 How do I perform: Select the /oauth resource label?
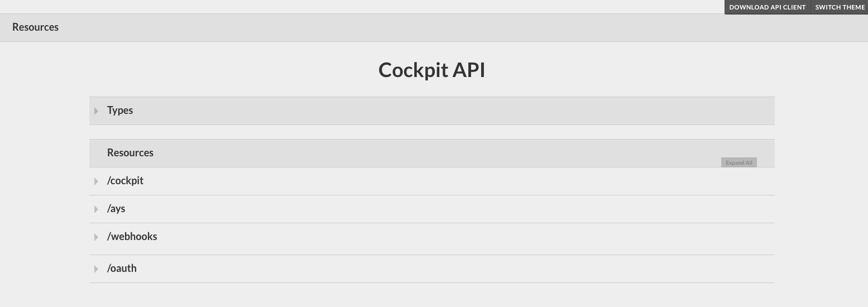pos(122,268)
